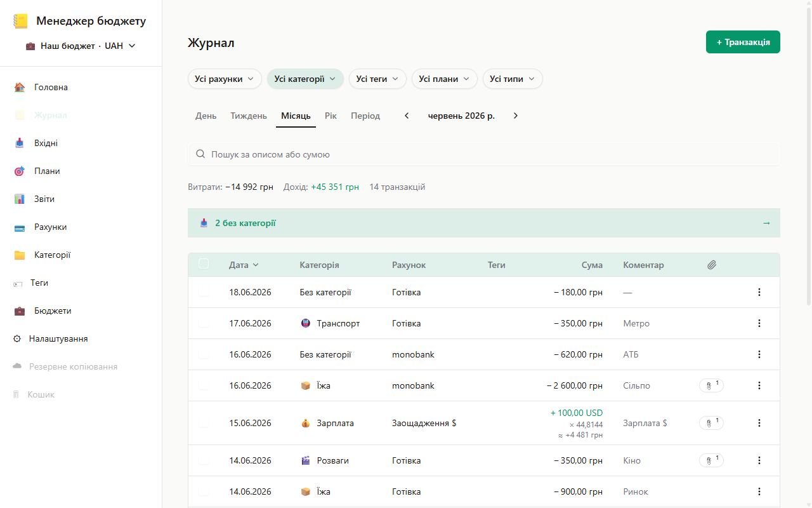Go to next month arrow
This screenshot has width=812, height=508.
tap(516, 116)
